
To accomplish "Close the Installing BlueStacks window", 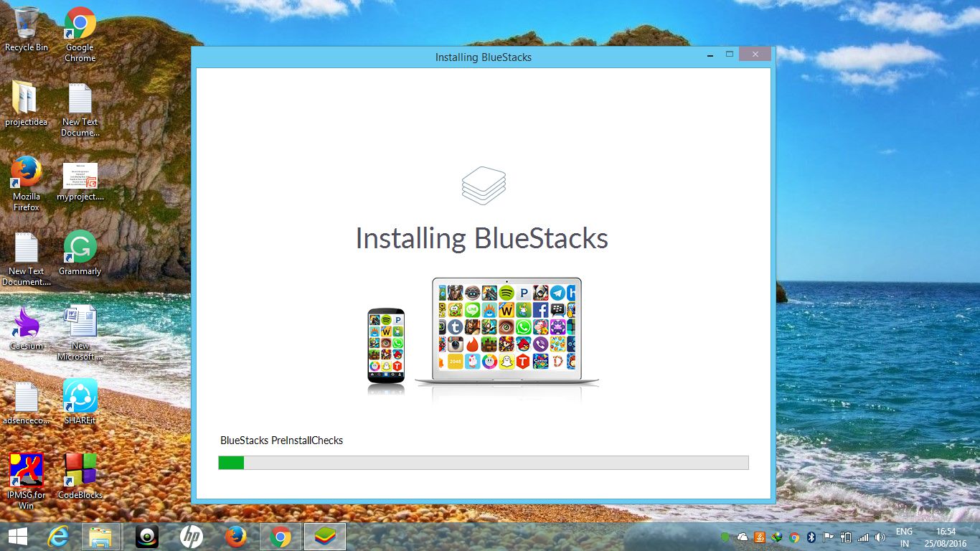I will tap(755, 55).
